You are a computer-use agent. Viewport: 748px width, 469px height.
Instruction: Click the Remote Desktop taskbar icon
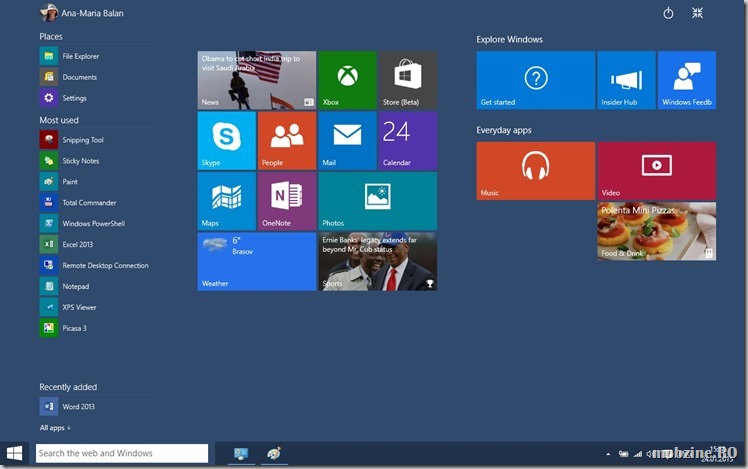(x=241, y=453)
